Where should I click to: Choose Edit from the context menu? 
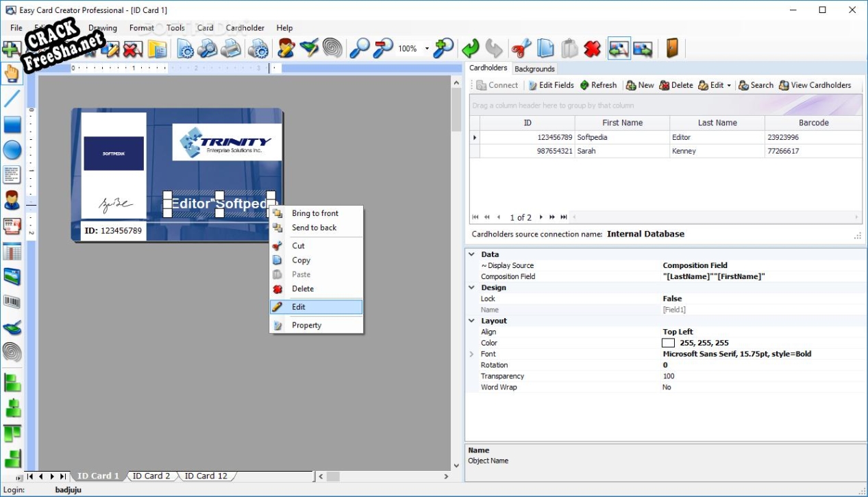[299, 307]
